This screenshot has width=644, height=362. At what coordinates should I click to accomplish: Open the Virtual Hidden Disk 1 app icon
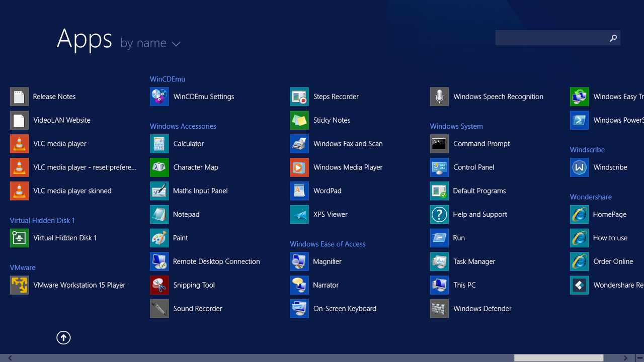click(x=19, y=238)
